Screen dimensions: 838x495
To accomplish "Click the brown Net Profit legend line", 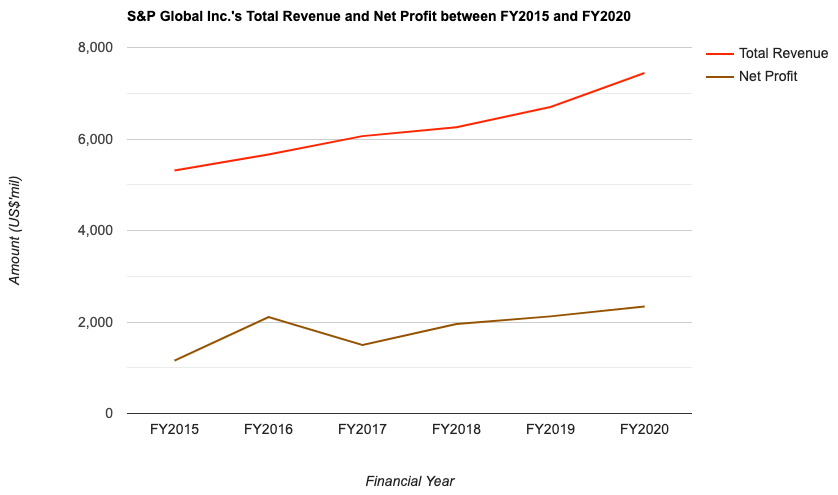I will click(x=719, y=77).
